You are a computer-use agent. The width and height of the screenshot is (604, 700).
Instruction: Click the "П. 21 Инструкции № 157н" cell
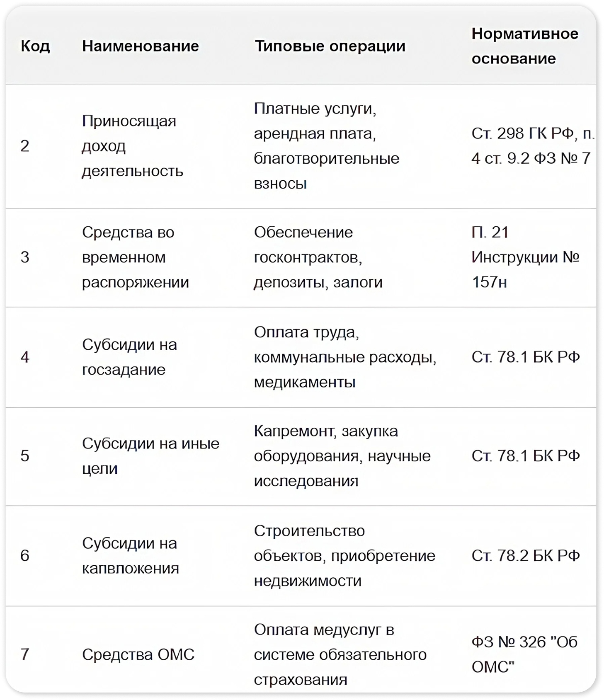[525, 257]
